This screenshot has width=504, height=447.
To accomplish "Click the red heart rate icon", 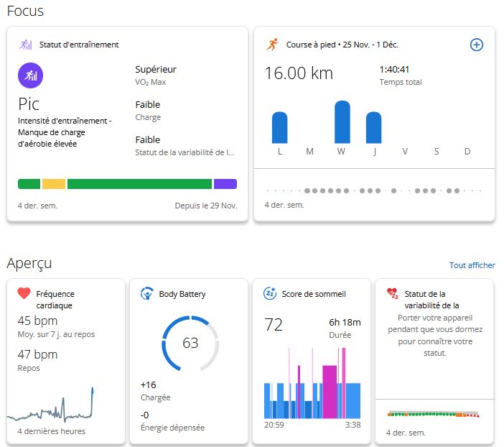I will (x=24, y=293).
